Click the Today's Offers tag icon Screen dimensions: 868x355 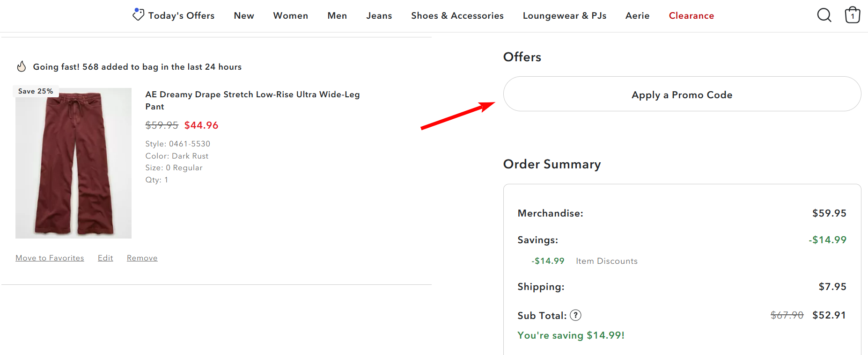(x=138, y=15)
